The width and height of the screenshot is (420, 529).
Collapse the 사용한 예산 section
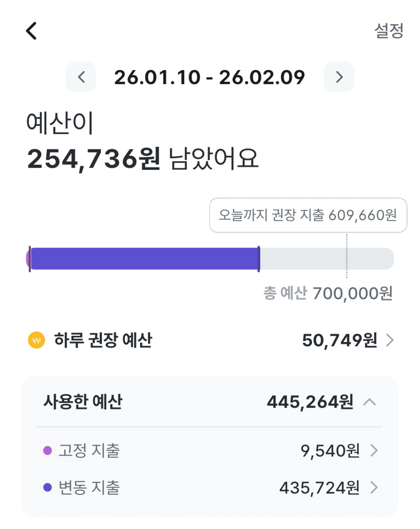(370, 402)
